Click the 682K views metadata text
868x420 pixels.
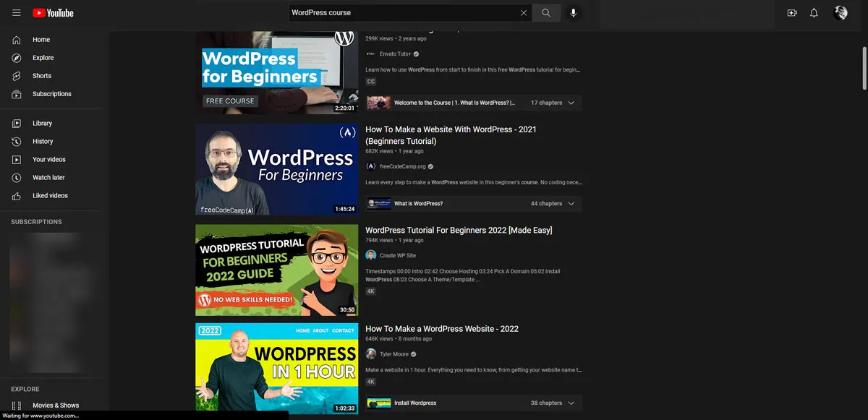coord(379,152)
